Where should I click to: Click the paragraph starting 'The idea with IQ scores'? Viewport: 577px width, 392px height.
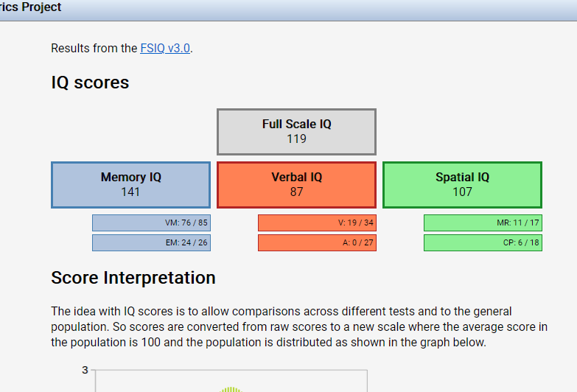(299, 327)
